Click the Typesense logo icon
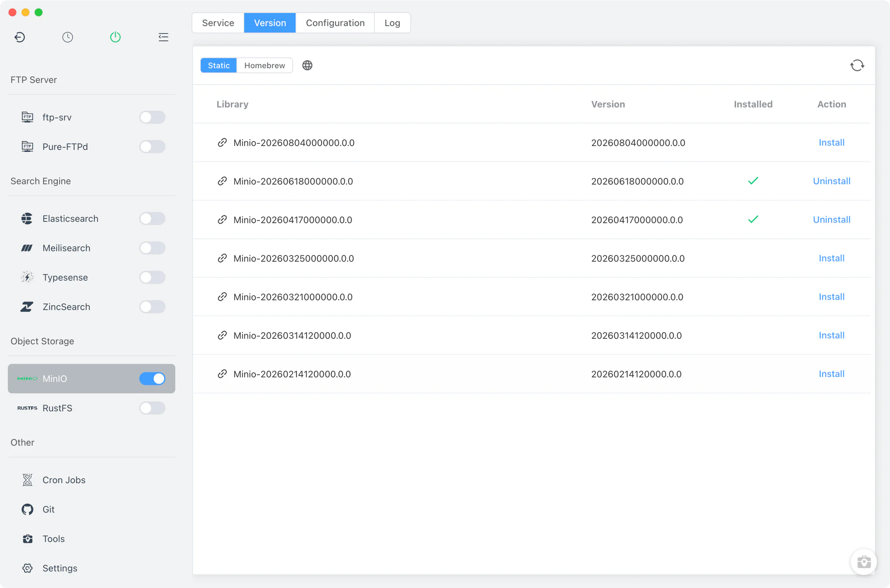Screen dimensions: 890x588 coord(27,277)
